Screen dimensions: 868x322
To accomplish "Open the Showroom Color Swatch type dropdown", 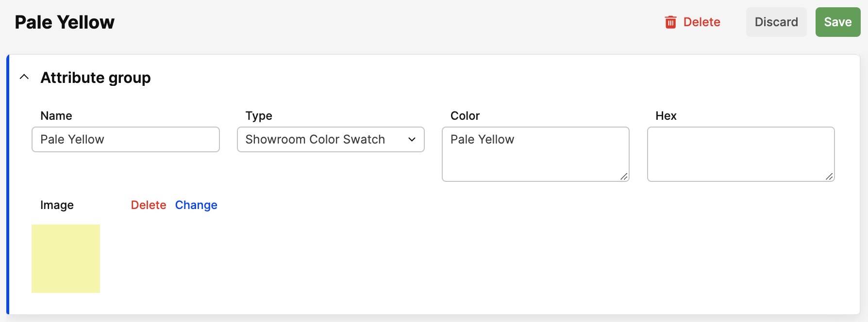I will 331,140.
